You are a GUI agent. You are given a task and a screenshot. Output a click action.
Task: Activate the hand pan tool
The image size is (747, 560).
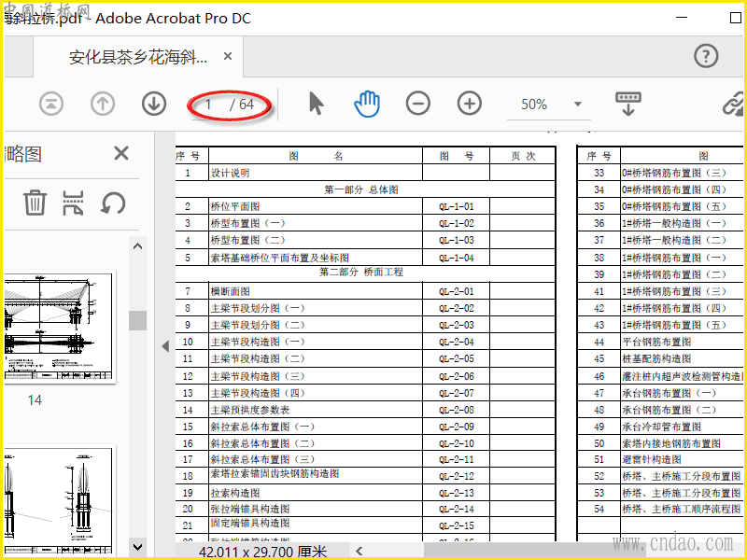point(367,105)
